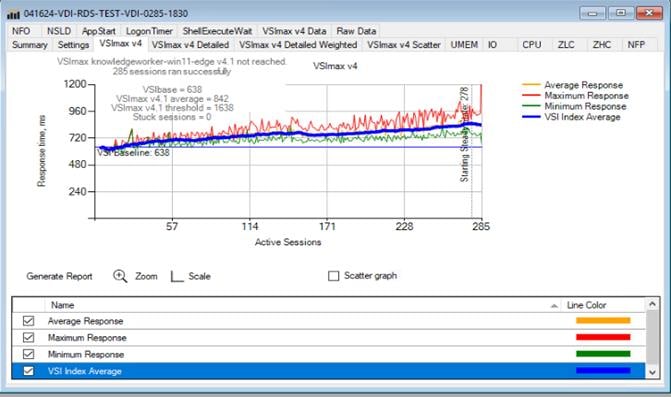
Task: Click the Scale label button
Action: pyautogui.click(x=199, y=276)
